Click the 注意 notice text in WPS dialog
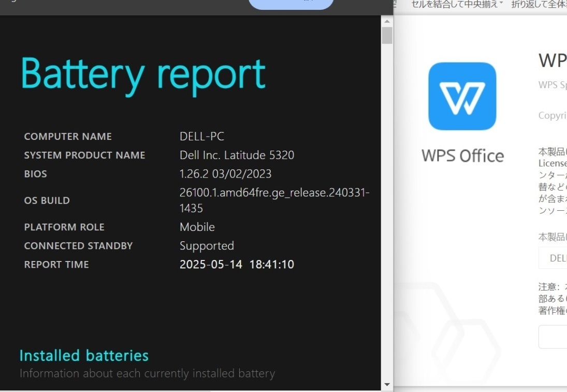Image resolution: width=567 pixels, height=392 pixels. (553, 299)
